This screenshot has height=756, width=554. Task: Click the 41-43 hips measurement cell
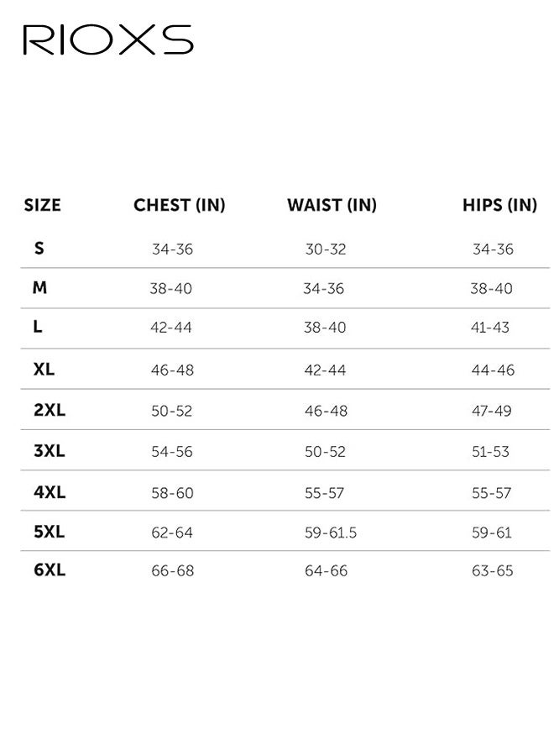point(490,328)
